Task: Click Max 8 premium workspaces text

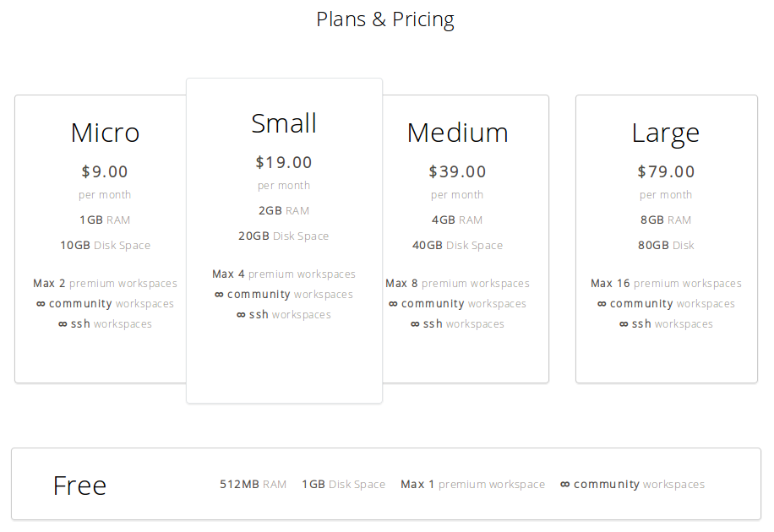Action: 458,283
